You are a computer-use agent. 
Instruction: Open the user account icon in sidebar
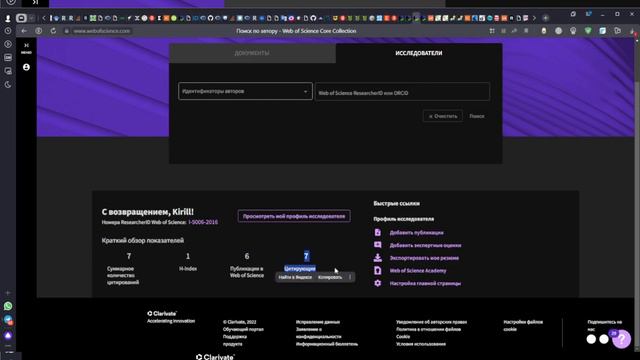click(x=26, y=67)
